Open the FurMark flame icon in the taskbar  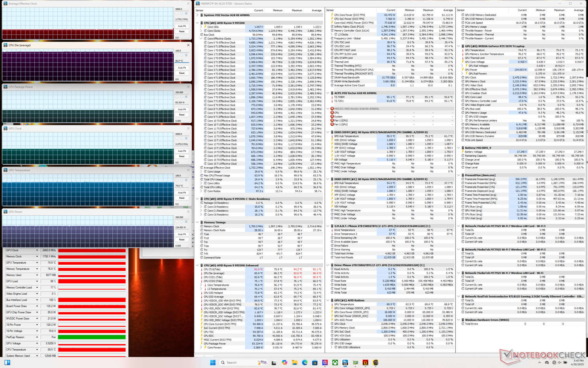click(x=365, y=362)
